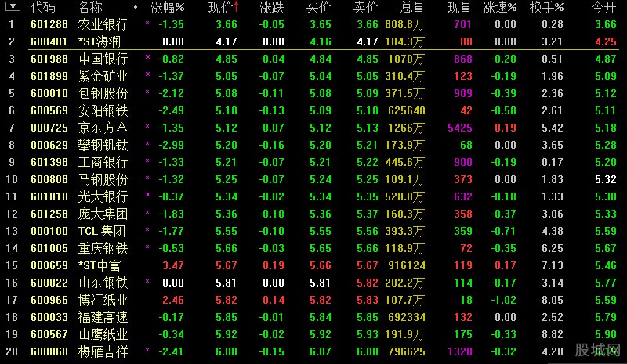Screen dimensions: 627x364
Task: Click stock code 600966
Action: tap(49, 300)
